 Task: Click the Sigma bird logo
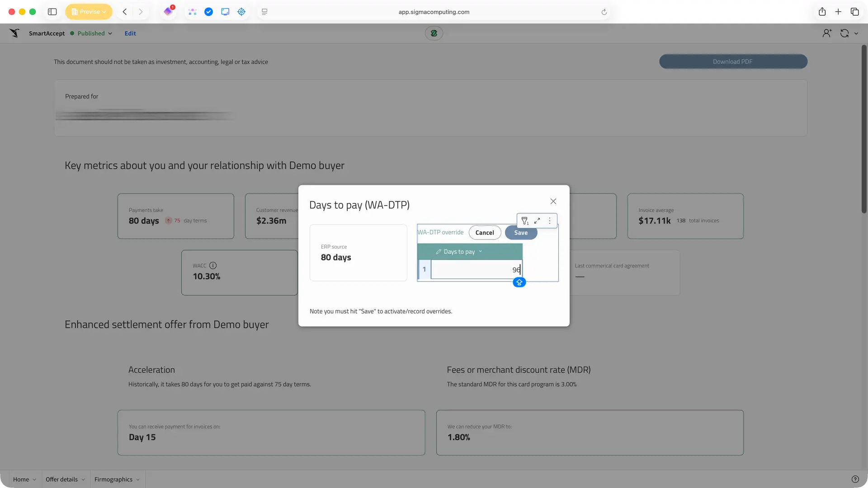point(14,33)
